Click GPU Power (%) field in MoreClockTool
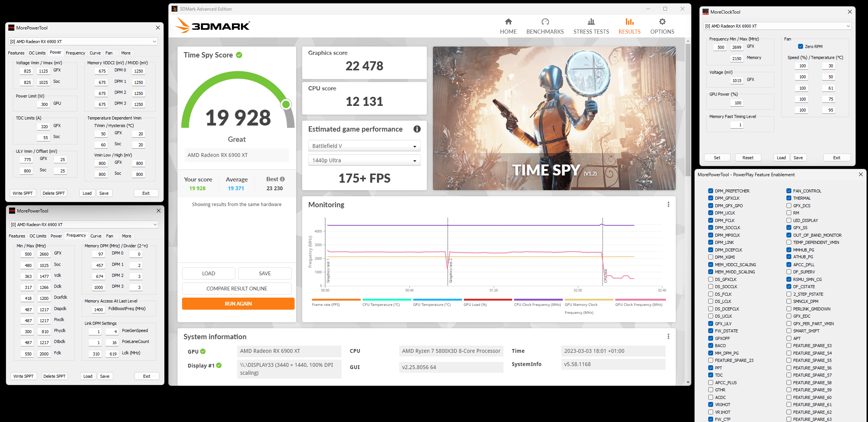This screenshot has width=868, height=422. pyautogui.click(x=738, y=103)
